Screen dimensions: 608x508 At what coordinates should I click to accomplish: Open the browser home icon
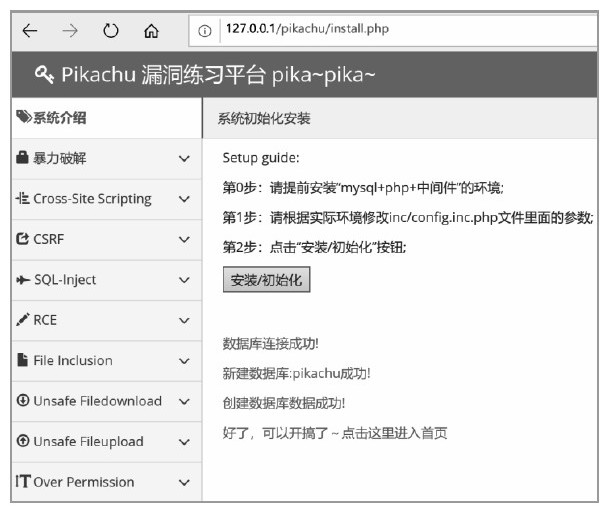coord(151,31)
